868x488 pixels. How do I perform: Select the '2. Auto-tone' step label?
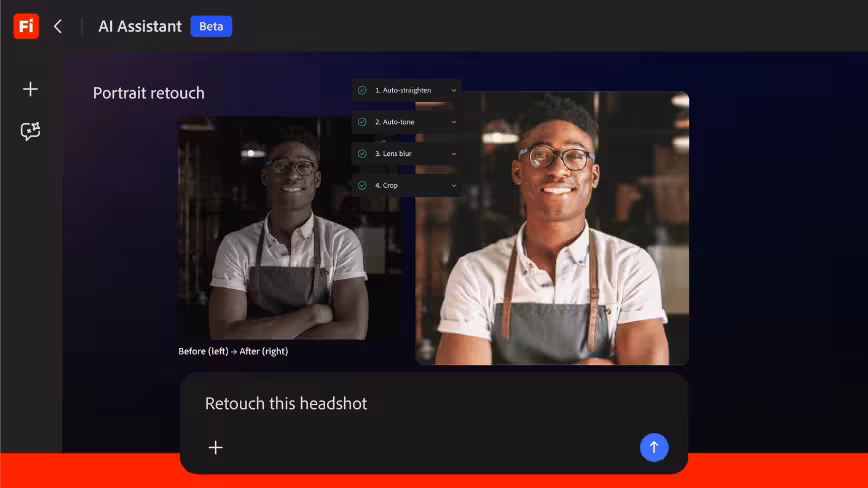tap(395, 122)
